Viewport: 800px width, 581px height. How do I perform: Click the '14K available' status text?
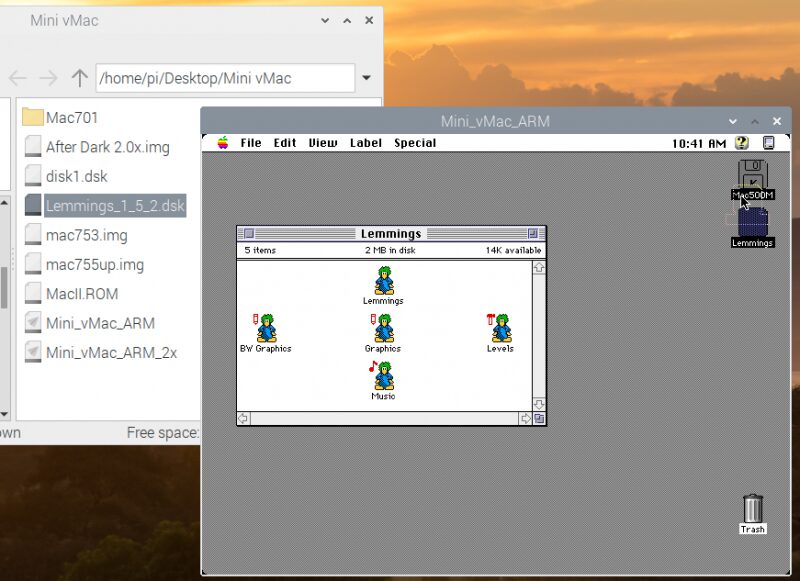513,250
